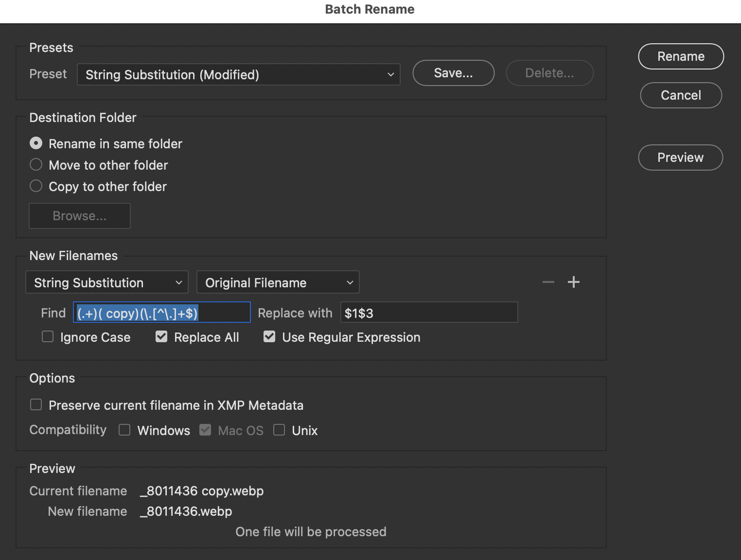Uncheck Use Regular Expression

click(269, 336)
